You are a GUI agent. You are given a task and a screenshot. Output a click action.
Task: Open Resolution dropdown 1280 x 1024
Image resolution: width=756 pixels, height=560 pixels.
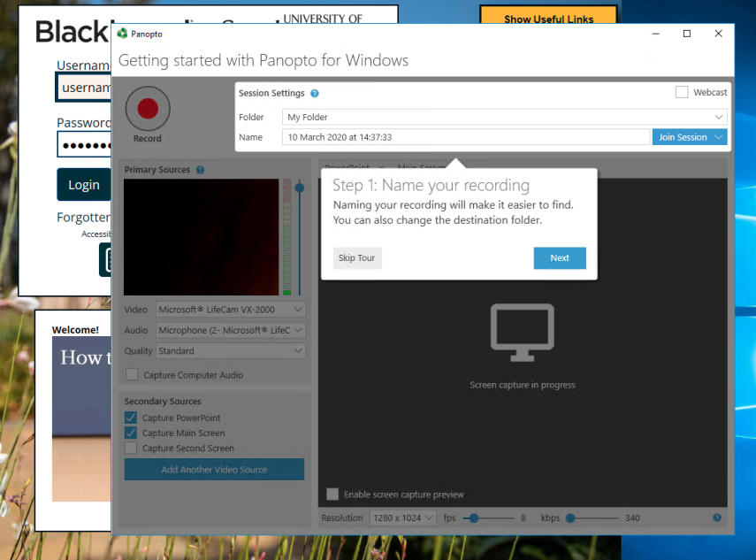[402, 518]
